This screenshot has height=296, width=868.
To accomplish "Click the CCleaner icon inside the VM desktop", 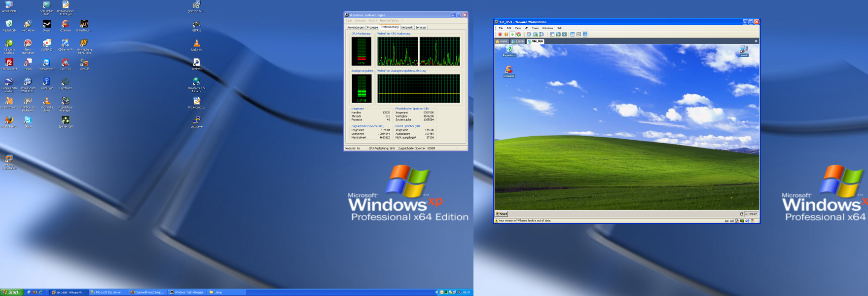I will click(x=509, y=72).
